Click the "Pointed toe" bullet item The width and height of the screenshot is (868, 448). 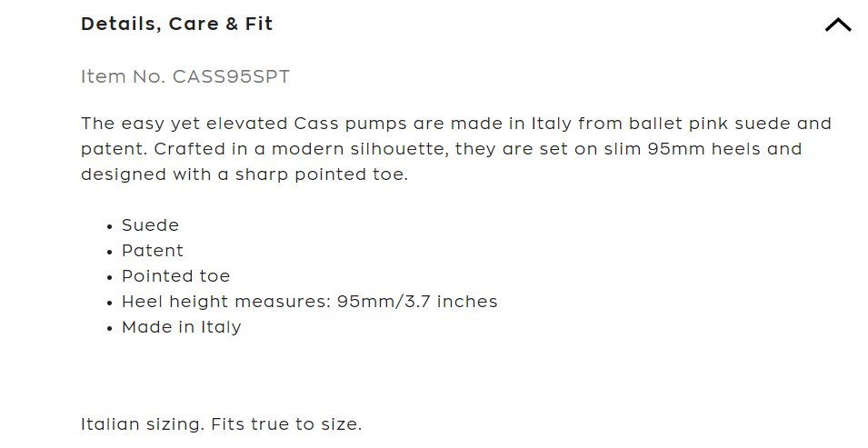pos(176,276)
